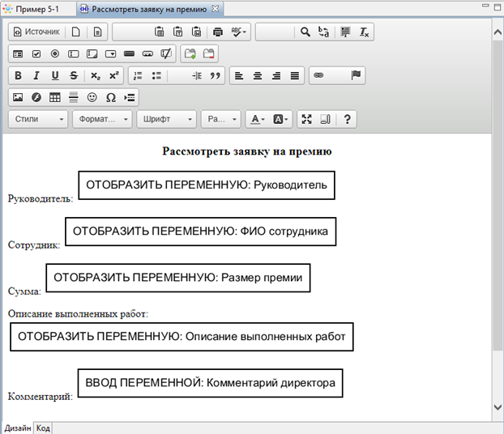
Task: Insert Flash object icon
Action: 36,97
